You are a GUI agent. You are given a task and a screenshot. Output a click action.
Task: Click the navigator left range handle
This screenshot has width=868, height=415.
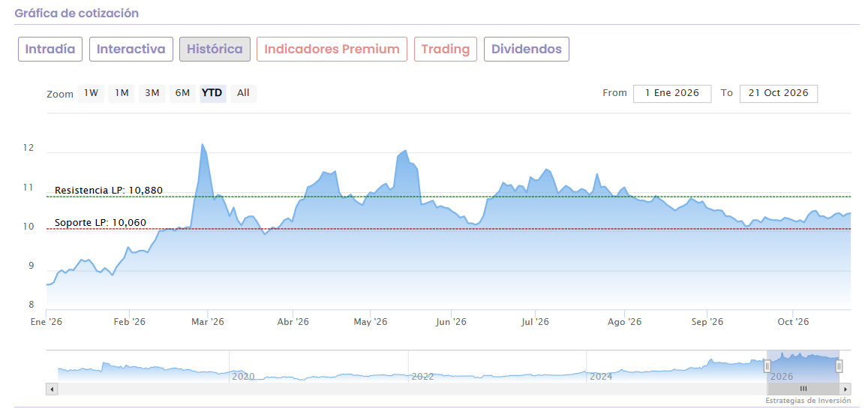click(767, 366)
